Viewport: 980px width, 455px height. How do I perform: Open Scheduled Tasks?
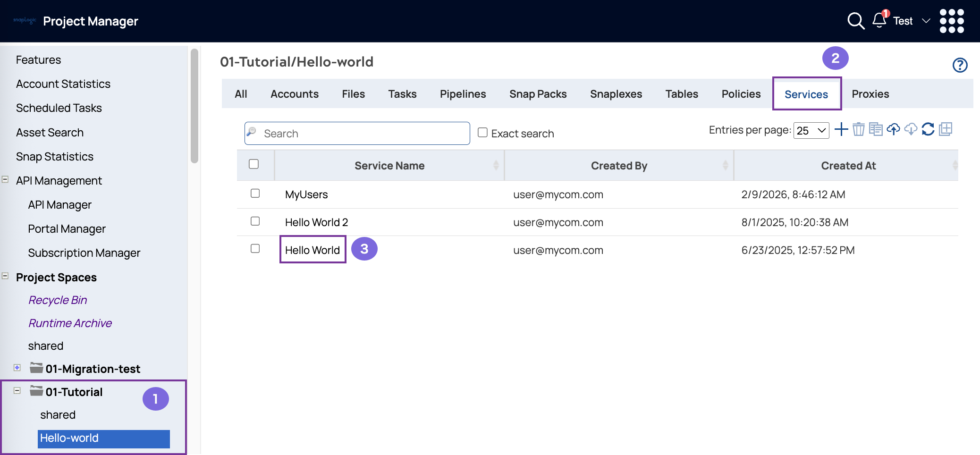click(59, 108)
